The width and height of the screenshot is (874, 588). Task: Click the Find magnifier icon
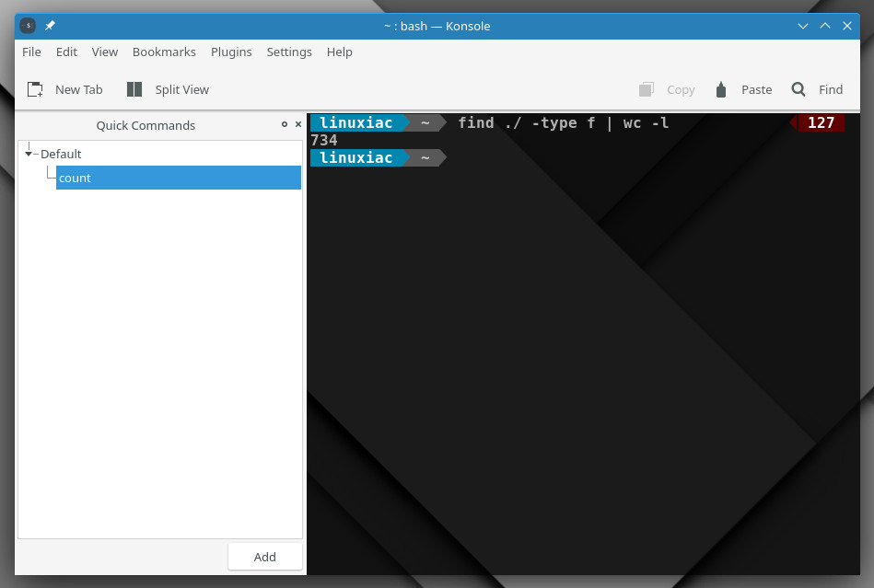pyautogui.click(x=798, y=89)
